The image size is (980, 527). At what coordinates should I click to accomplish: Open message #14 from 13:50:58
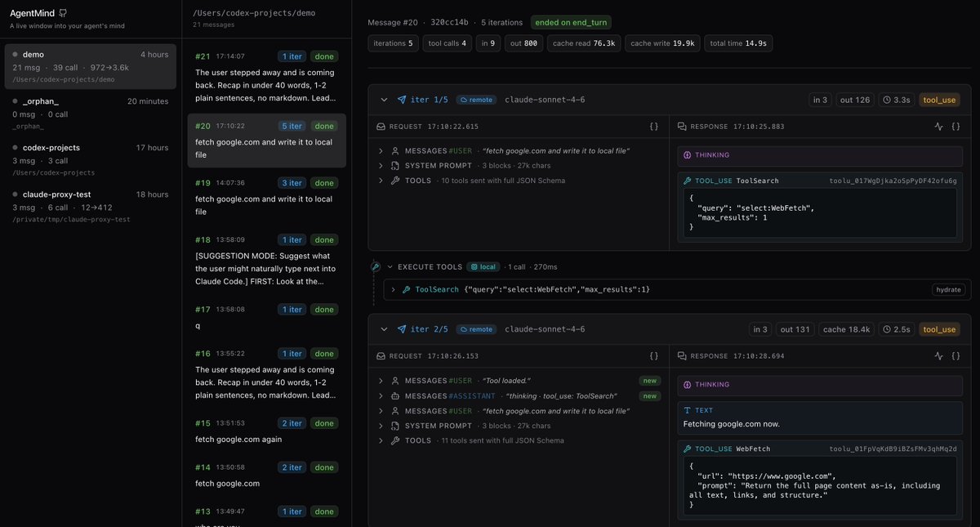(x=267, y=475)
